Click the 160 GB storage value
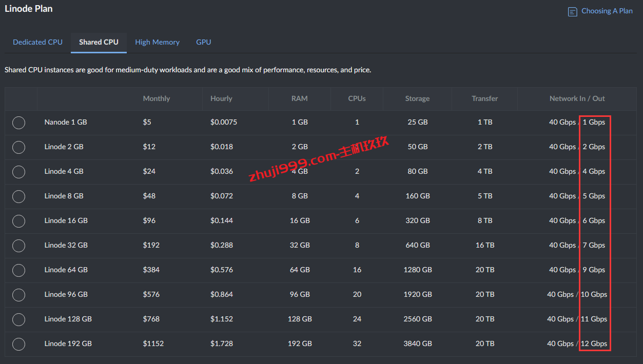Image resolution: width=643 pixels, height=364 pixels. [x=418, y=196]
